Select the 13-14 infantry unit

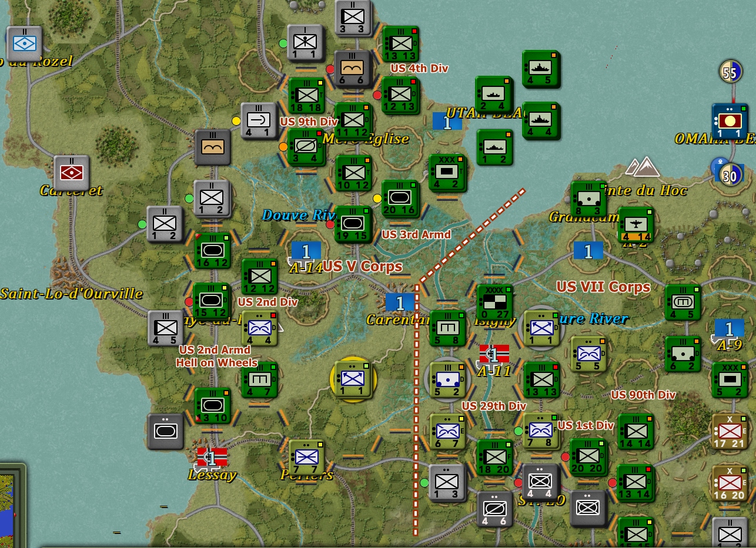tap(635, 483)
